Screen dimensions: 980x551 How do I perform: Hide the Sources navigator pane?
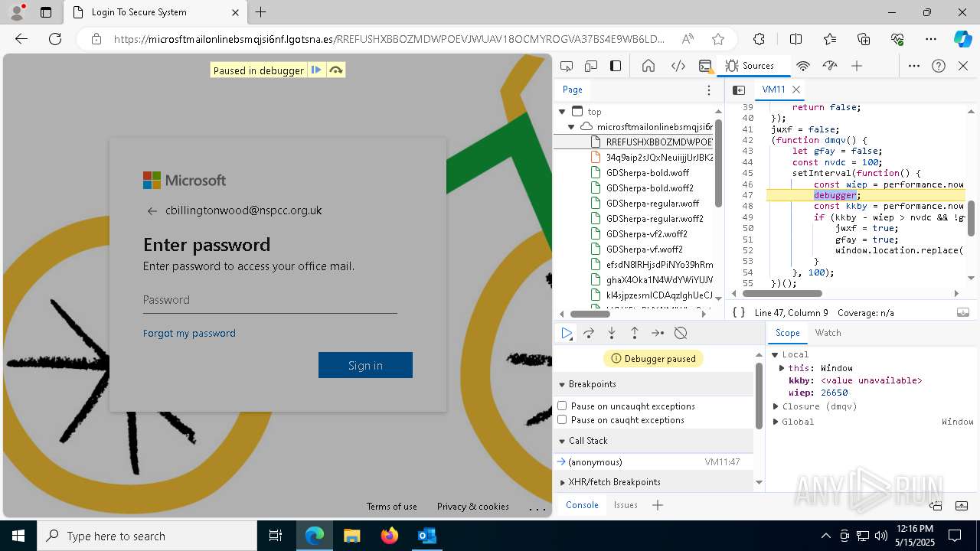tap(739, 90)
